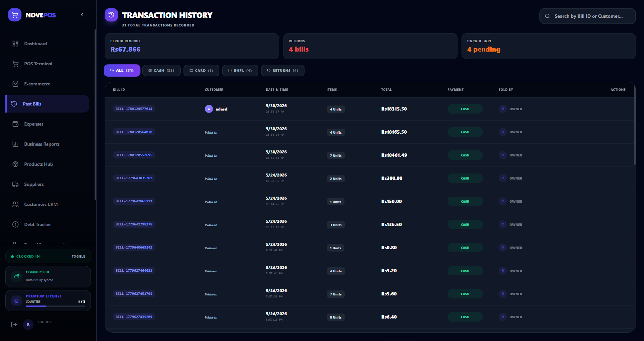Click the Total column header
Screen dimensions: 644x341
point(386,90)
